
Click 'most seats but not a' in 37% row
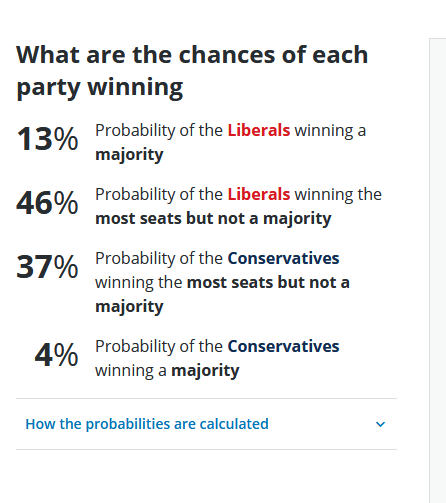268,283
